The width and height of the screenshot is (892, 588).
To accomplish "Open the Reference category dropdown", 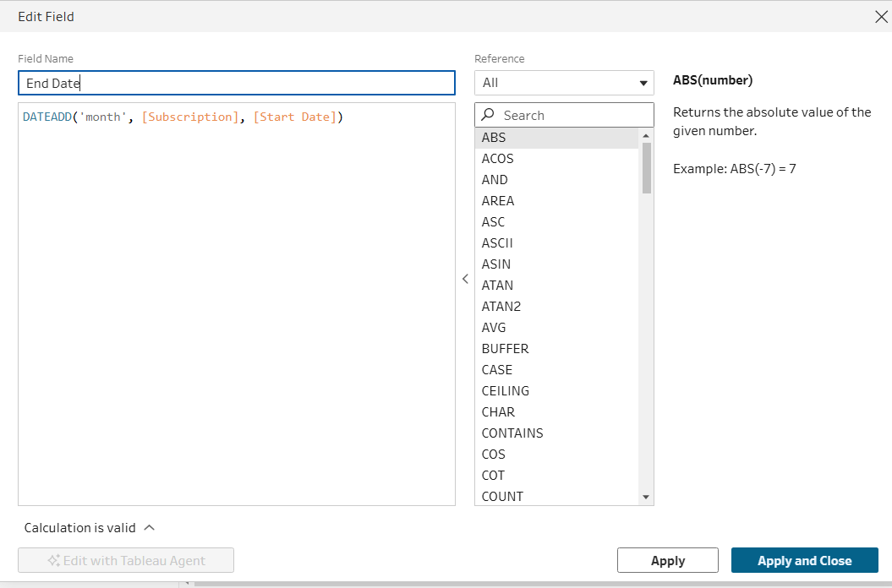I will coord(564,83).
